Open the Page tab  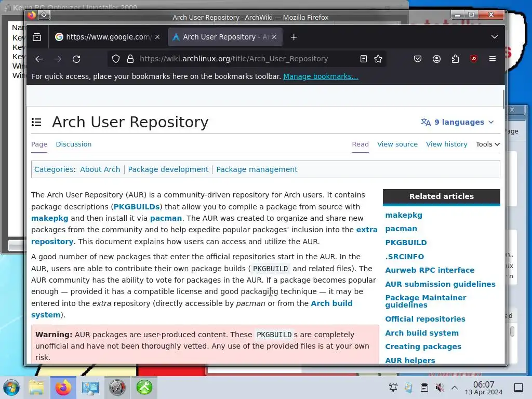pyautogui.click(x=39, y=144)
